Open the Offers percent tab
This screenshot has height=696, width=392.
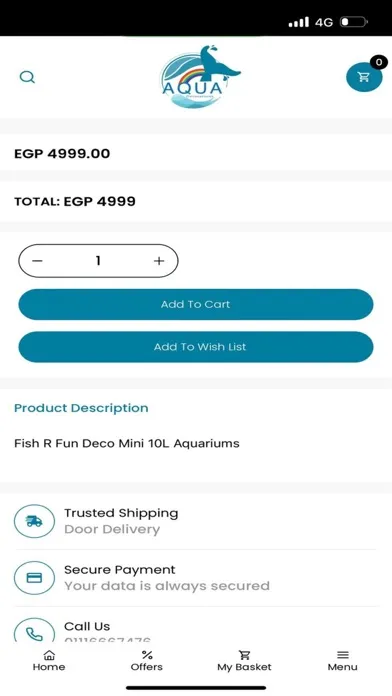point(147,660)
